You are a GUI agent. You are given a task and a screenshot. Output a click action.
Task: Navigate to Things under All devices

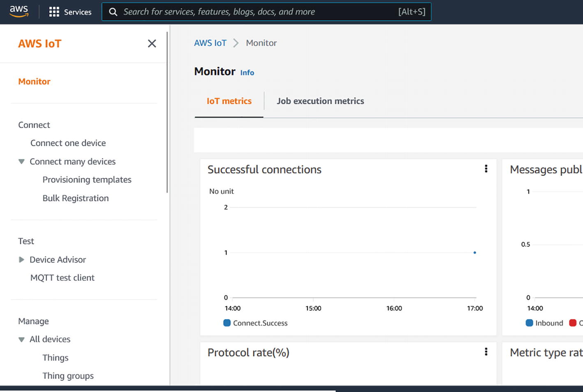coord(56,357)
